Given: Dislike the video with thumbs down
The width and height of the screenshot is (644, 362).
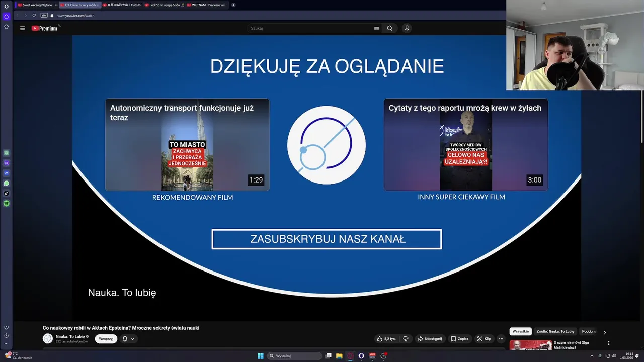Looking at the screenshot, I should [406, 339].
